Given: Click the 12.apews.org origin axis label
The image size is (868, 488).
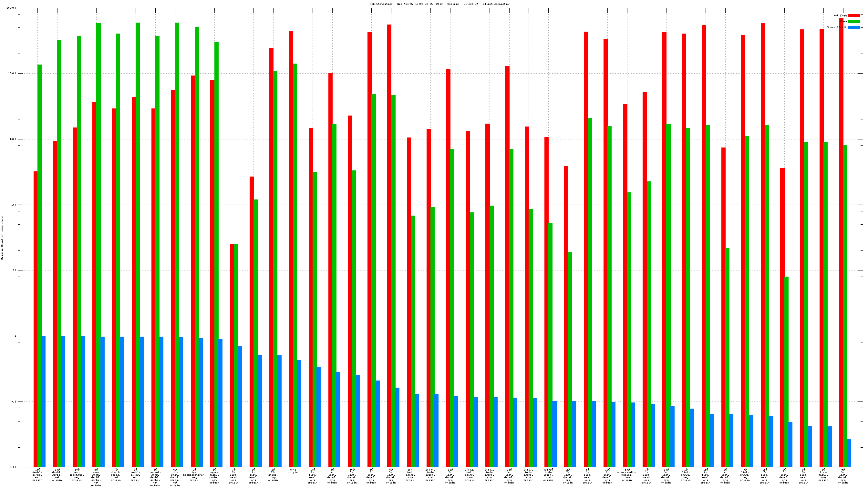Looking at the screenshot, I should [x=273, y=474].
